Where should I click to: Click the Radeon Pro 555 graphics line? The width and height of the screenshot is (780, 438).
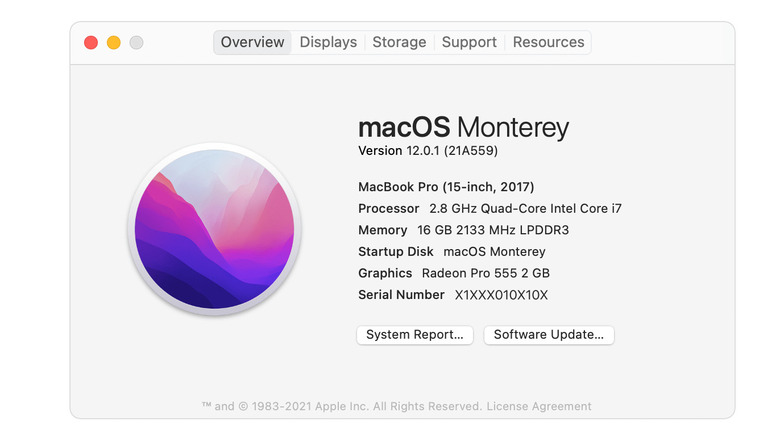point(454,273)
